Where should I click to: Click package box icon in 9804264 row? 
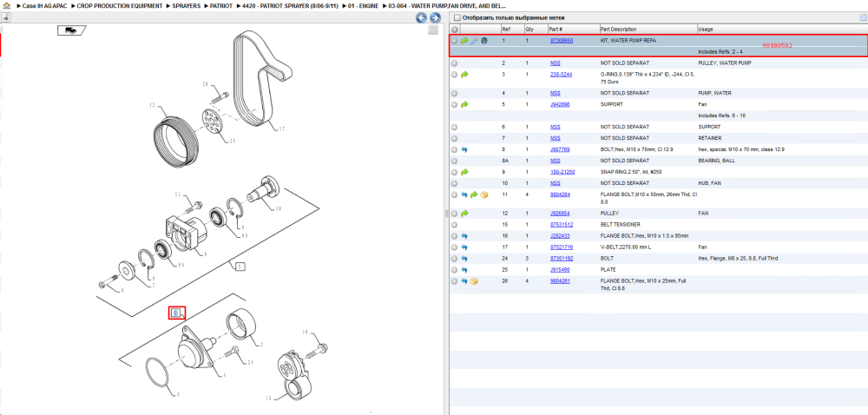pyautogui.click(x=483, y=194)
